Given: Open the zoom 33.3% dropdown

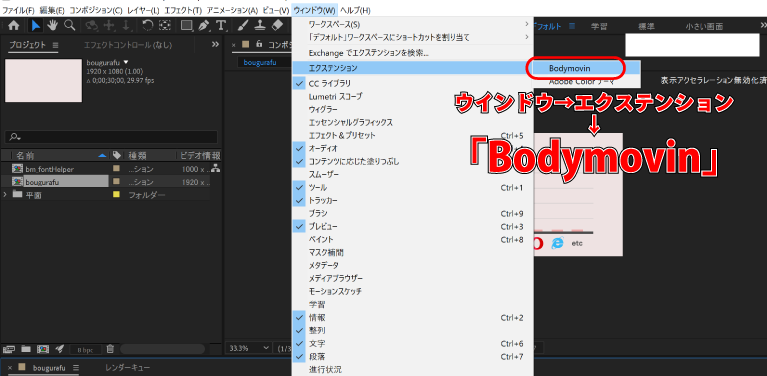Looking at the screenshot, I should (250, 348).
